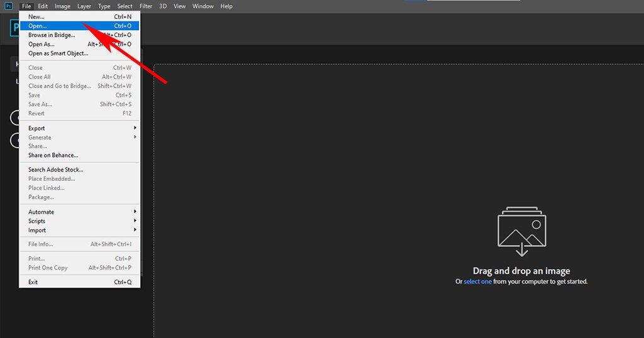Click the drag-and-drop image placeholder icon
Viewport: 644px width, 338px height.
521,231
